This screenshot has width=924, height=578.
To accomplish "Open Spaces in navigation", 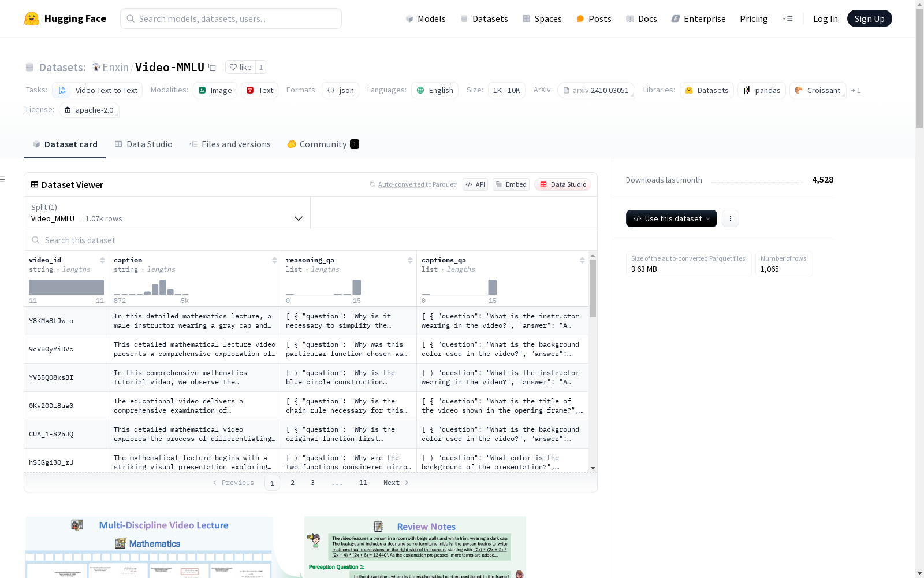I will coord(542,18).
